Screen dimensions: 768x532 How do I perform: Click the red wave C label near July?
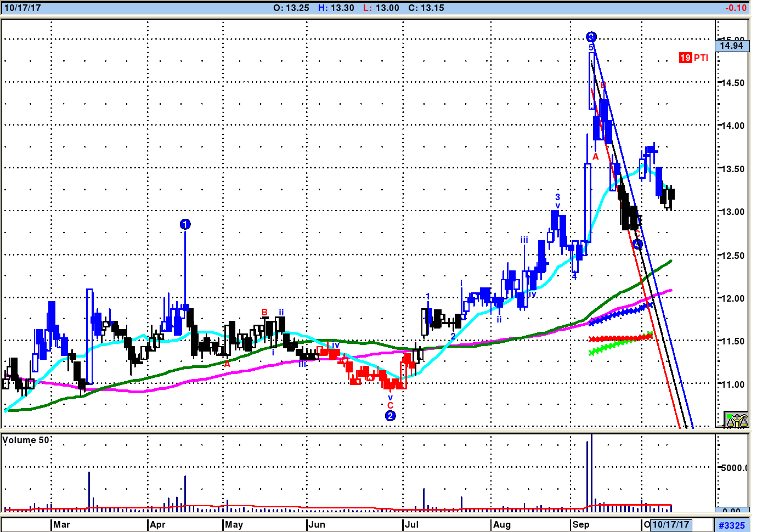(390, 405)
